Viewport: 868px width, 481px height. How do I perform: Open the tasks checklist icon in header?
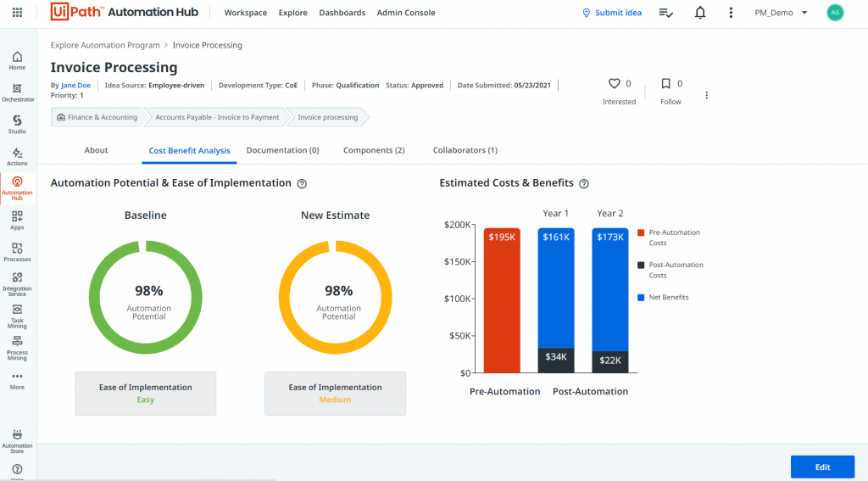666,13
